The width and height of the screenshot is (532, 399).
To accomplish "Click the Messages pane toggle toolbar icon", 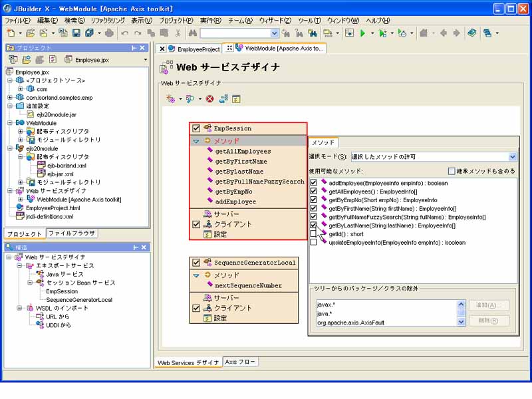I will click(x=349, y=33).
